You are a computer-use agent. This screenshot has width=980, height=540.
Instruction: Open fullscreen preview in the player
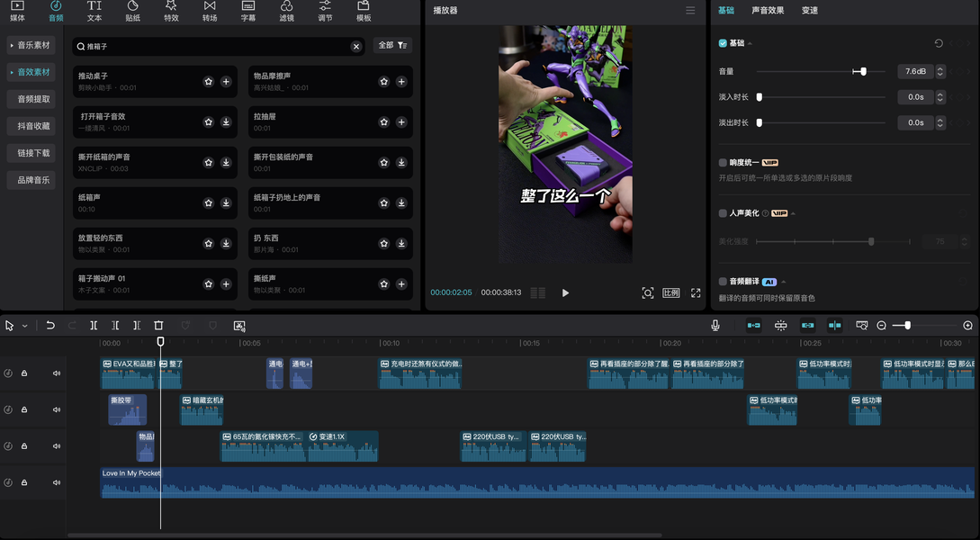tap(696, 292)
